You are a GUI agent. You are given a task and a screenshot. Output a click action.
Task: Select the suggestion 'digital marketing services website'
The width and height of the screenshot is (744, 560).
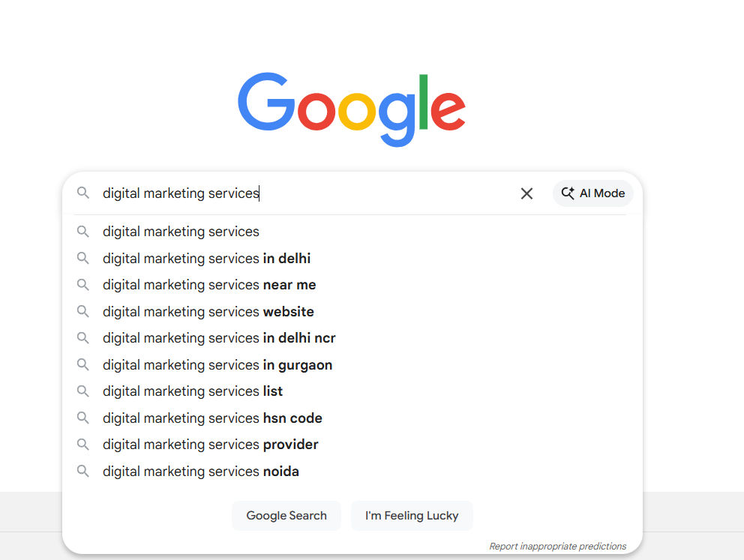(208, 311)
